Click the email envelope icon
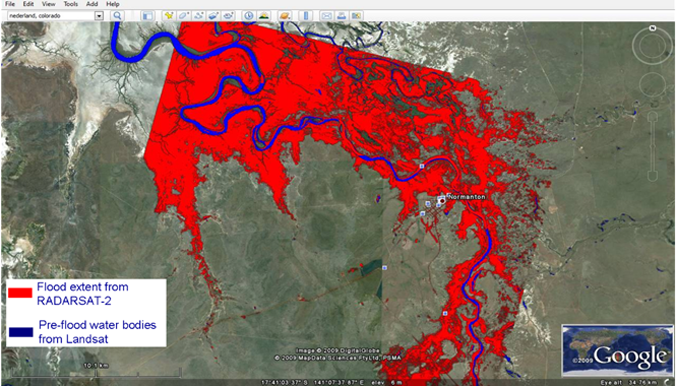676x386 pixels. (326, 16)
